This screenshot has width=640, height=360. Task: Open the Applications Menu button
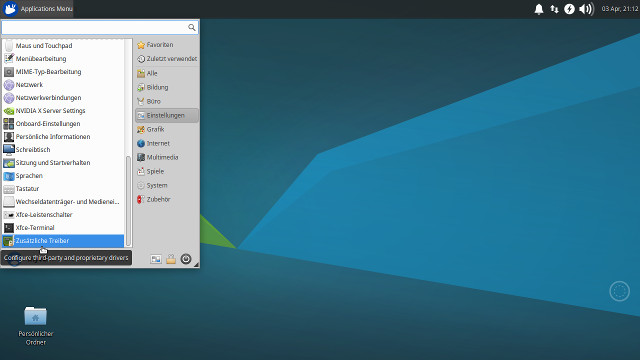point(37,9)
